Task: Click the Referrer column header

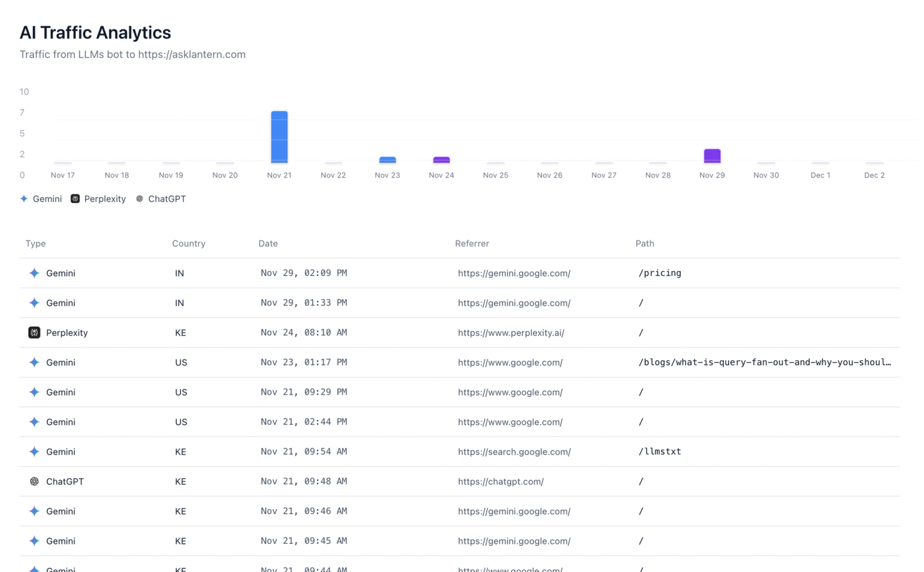Action: [x=472, y=244]
